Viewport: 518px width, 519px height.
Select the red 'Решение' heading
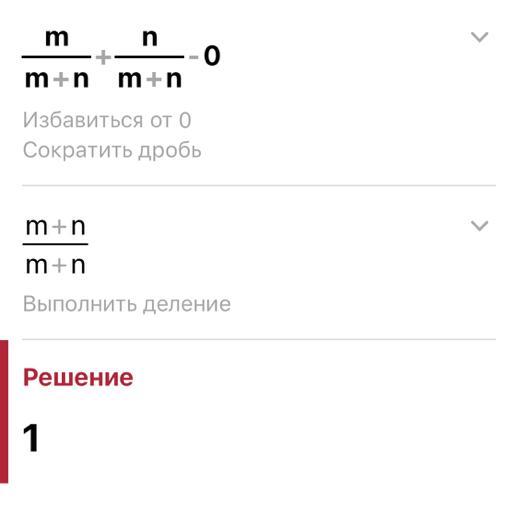(78, 378)
